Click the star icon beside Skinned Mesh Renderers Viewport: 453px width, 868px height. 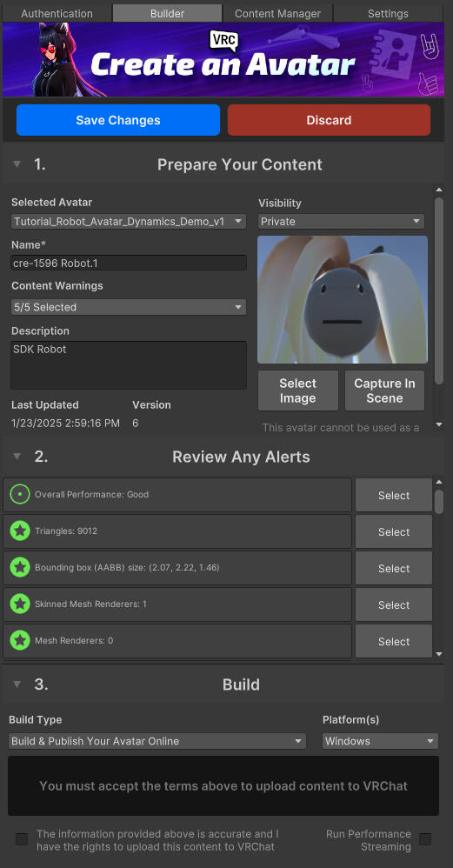tap(20, 604)
